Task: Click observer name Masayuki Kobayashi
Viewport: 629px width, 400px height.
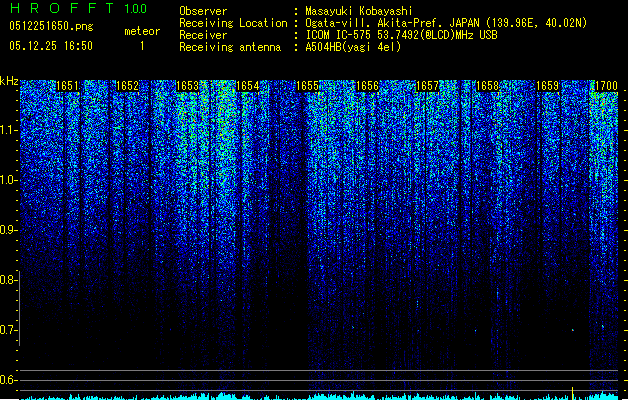Action: point(359,11)
